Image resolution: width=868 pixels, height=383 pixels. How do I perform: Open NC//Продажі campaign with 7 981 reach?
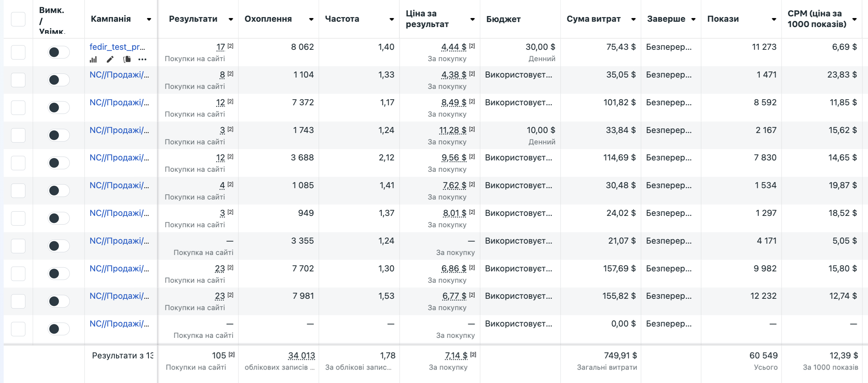click(119, 296)
